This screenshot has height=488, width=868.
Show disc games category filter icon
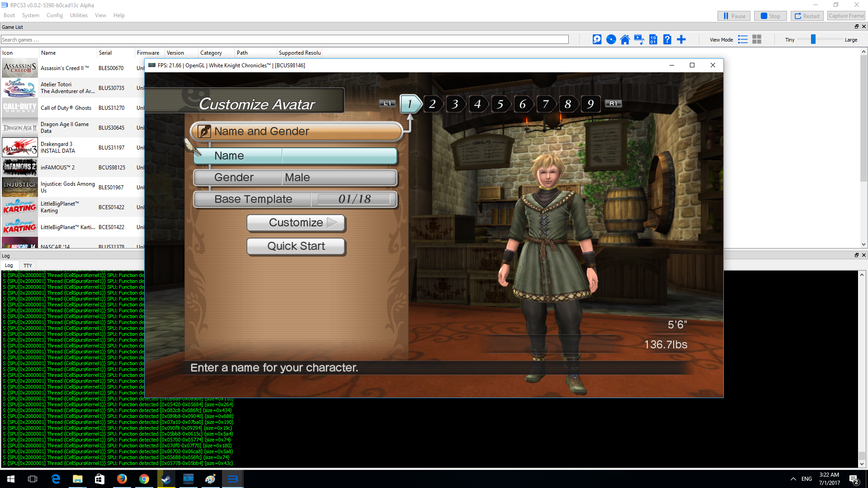click(611, 40)
